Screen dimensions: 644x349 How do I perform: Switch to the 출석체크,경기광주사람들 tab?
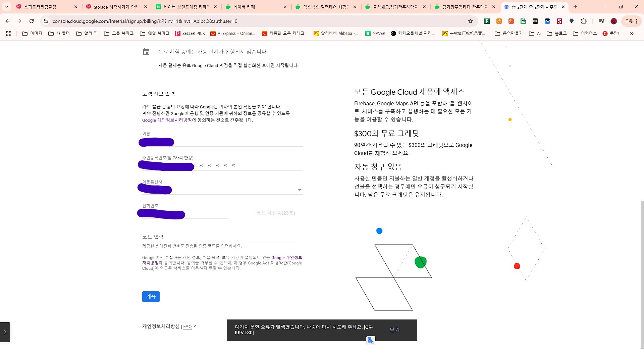(x=395, y=7)
